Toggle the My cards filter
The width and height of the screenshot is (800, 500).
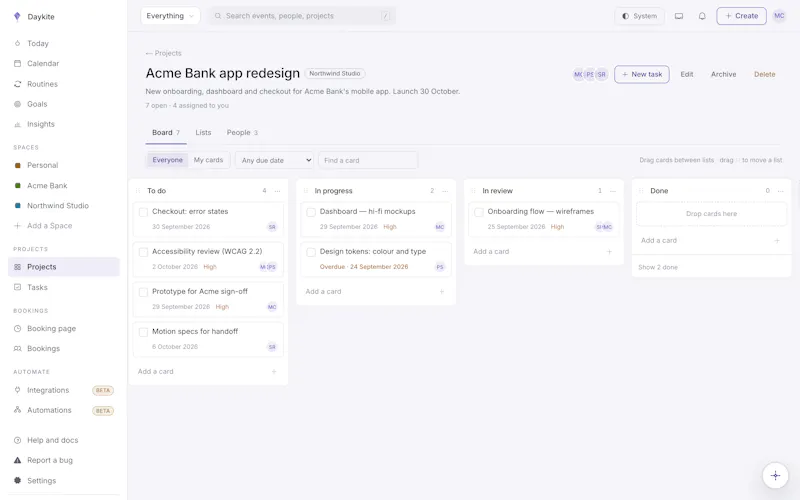(x=208, y=160)
